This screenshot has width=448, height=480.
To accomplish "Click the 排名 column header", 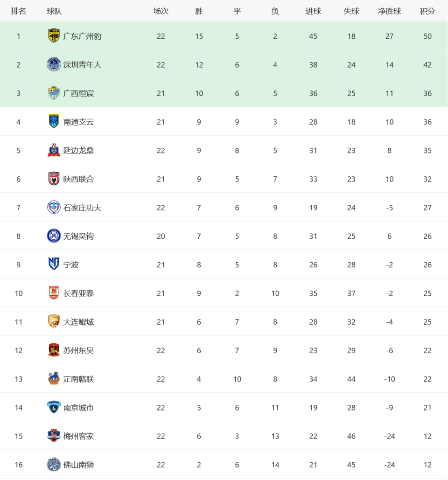I will pos(18,11).
